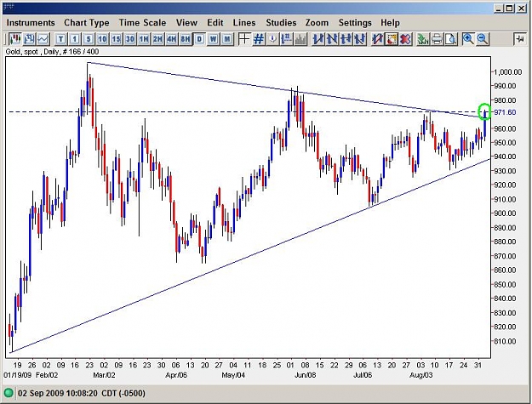The image size is (532, 404).
Task: Click the green connection status indicator
Action: pos(9,394)
